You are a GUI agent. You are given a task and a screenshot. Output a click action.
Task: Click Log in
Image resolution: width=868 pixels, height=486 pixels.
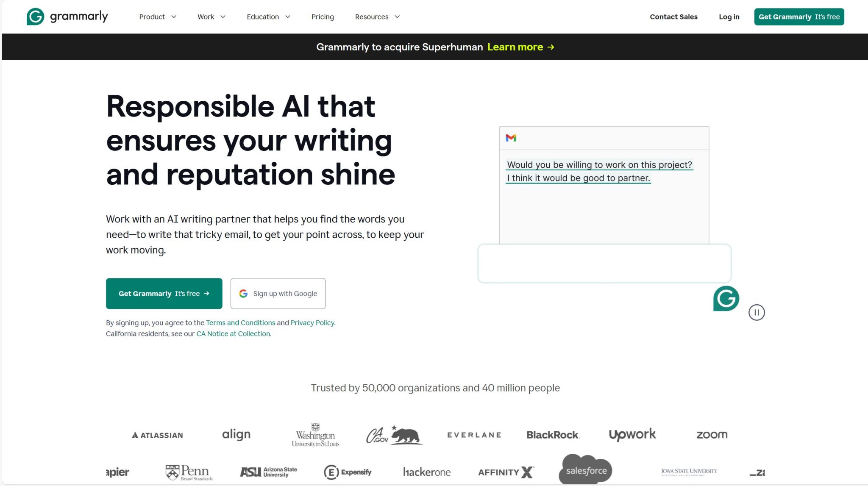(x=729, y=17)
